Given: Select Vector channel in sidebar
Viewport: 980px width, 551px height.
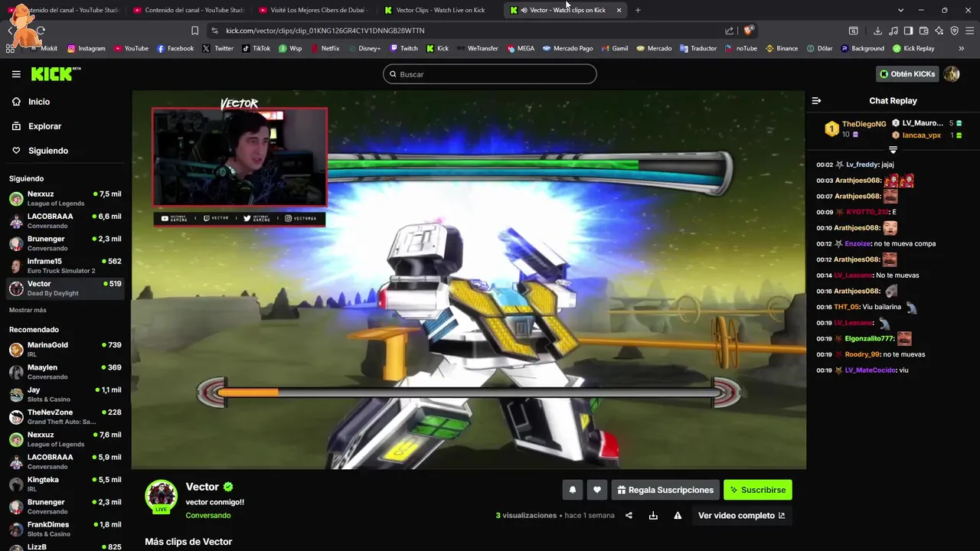Looking at the screenshot, I should pyautogui.click(x=65, y=288).
